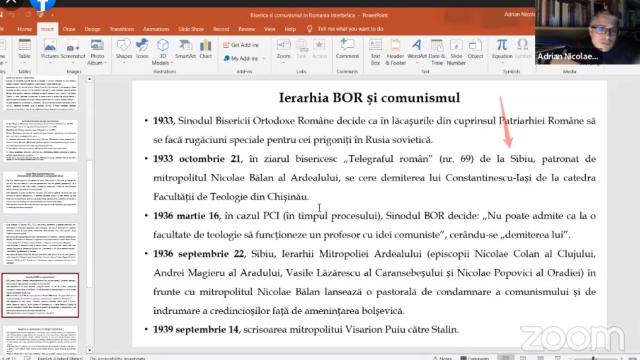Viewport: 640px width, 360px height.
Task: Select the second visible slide thumbnail in panel
Action: point(40,141)
